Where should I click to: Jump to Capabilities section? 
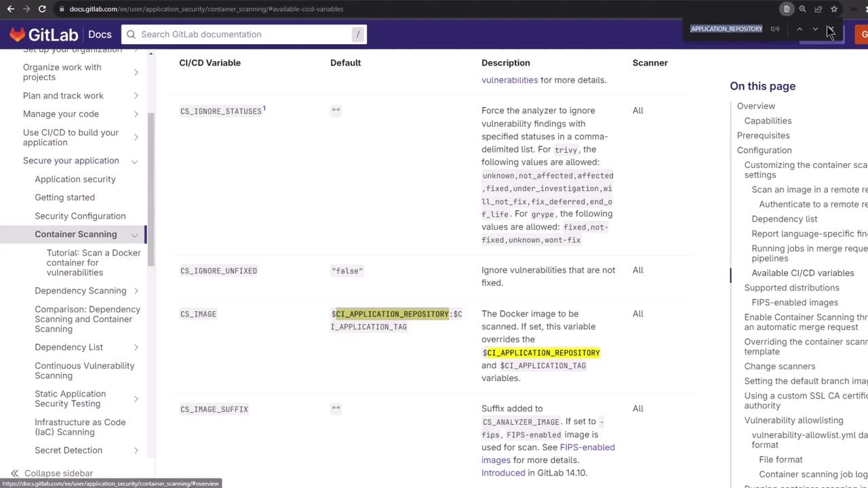[768, 121]
